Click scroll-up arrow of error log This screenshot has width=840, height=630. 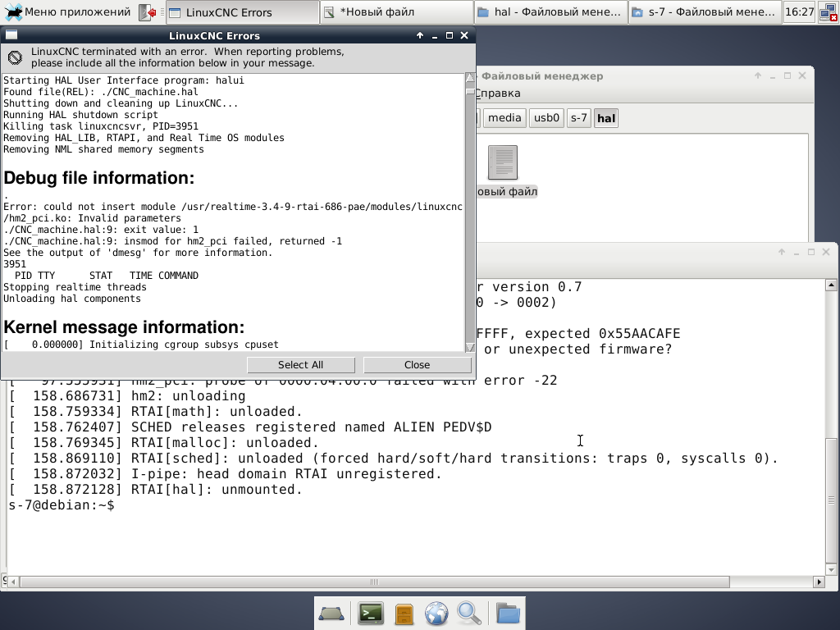pyautogui.click(x=470, y=78)
